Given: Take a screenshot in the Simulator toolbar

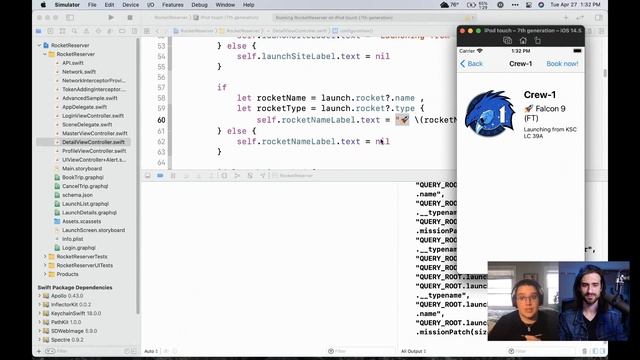Looking at the screenshot, I should (x=507, y=40).
